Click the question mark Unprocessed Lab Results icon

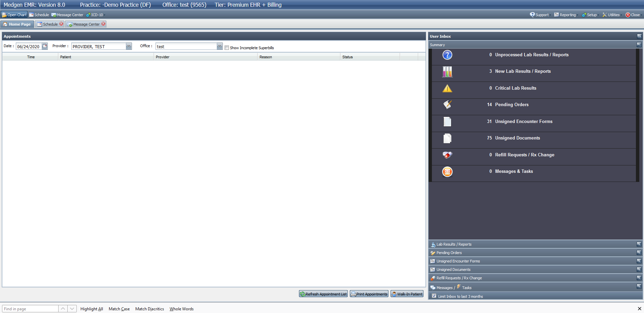coord(447,55)
